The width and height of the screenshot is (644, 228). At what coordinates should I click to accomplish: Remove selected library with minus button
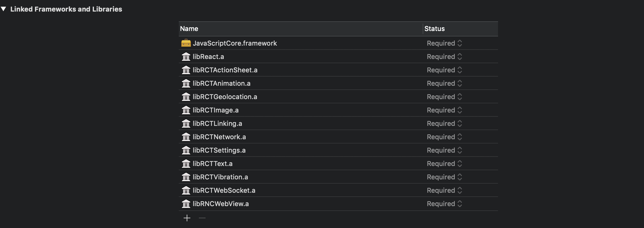point(202,218)
